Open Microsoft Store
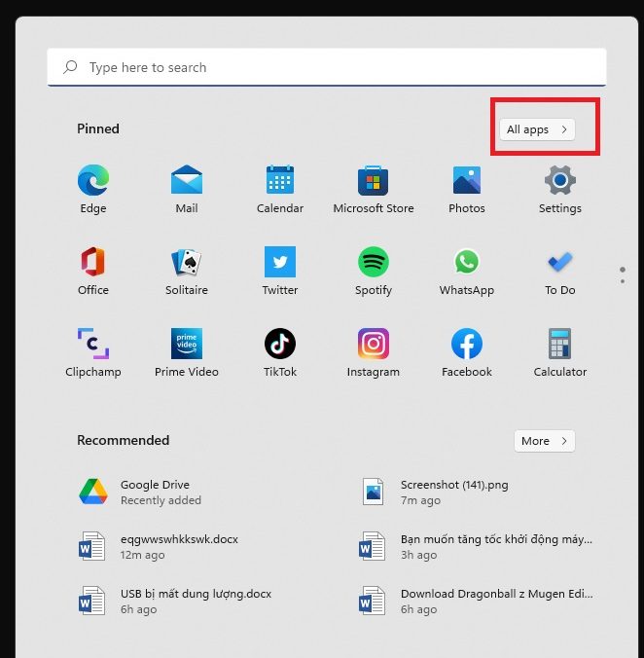Screen dimensions: 644x658 coord(374,190)
